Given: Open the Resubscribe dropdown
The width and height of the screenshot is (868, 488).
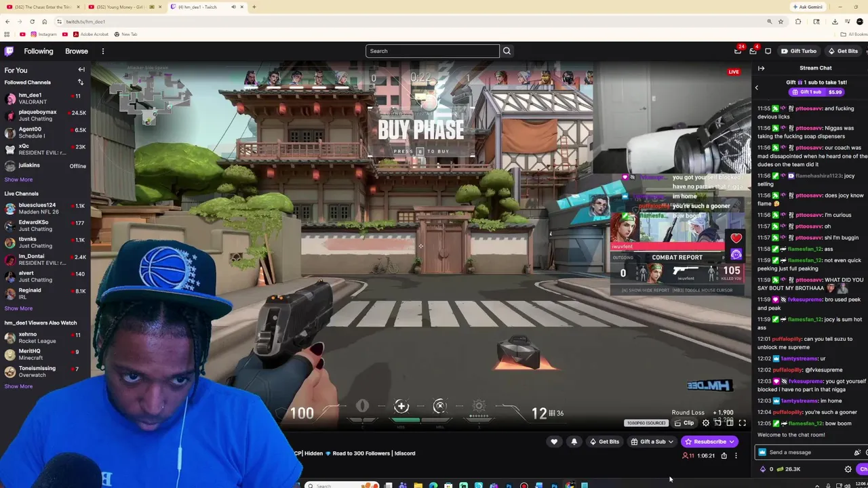Looking at the screenshot, I should 709,442.
